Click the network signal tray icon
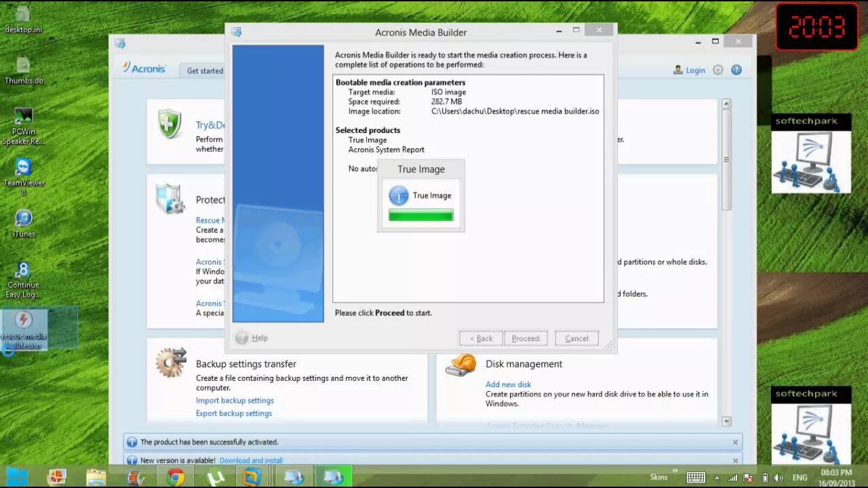 [734, 477]
